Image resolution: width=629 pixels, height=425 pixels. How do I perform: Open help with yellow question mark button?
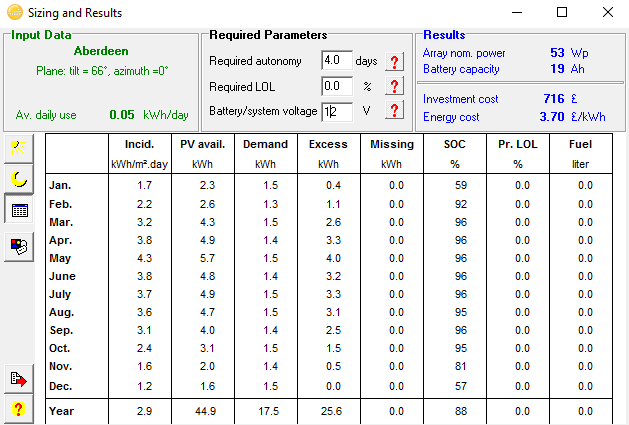coord(19,408)
